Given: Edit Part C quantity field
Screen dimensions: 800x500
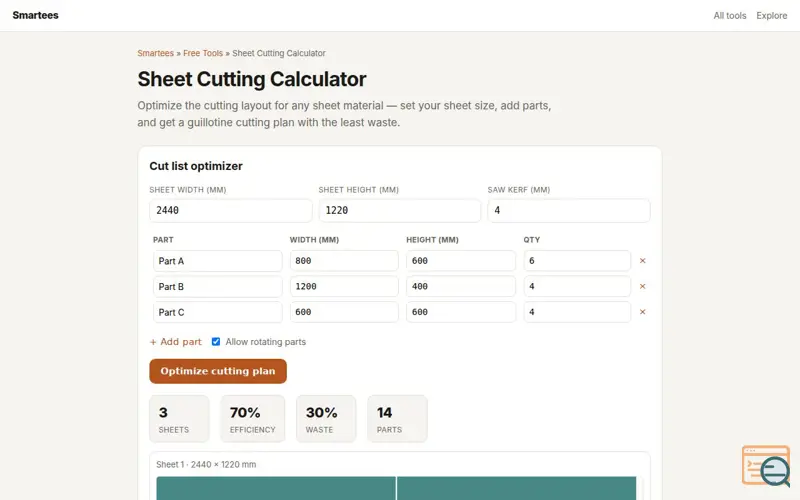Looking at the screenshot, I should [577, 312].
